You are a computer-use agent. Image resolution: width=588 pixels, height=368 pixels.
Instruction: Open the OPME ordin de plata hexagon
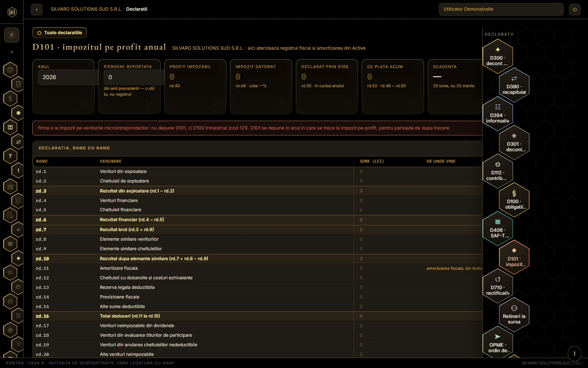pyautogui.click(x=498, y=342)
